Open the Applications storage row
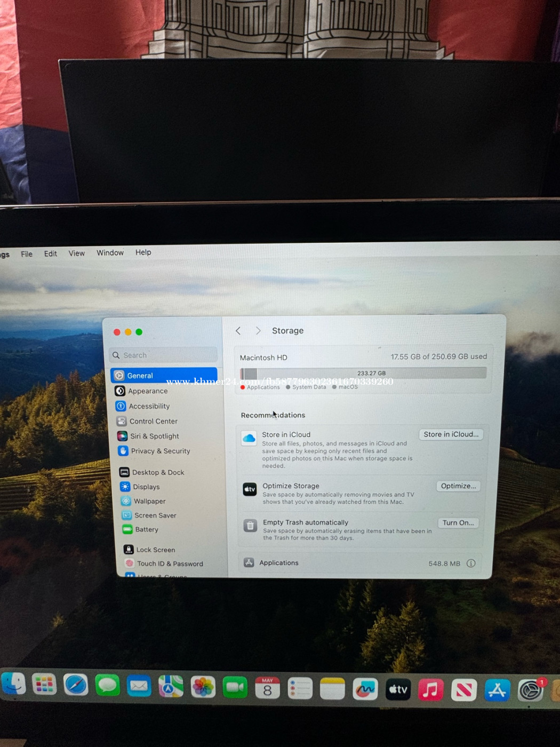 pos(360,563)
